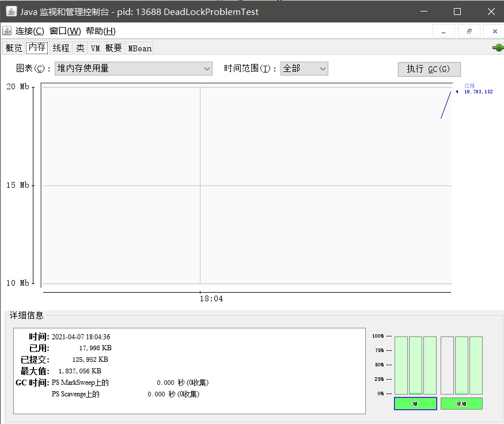This screenshot has width=504, height=424.
Task: Go to the 线程 tab
Action: coord(60,48)
